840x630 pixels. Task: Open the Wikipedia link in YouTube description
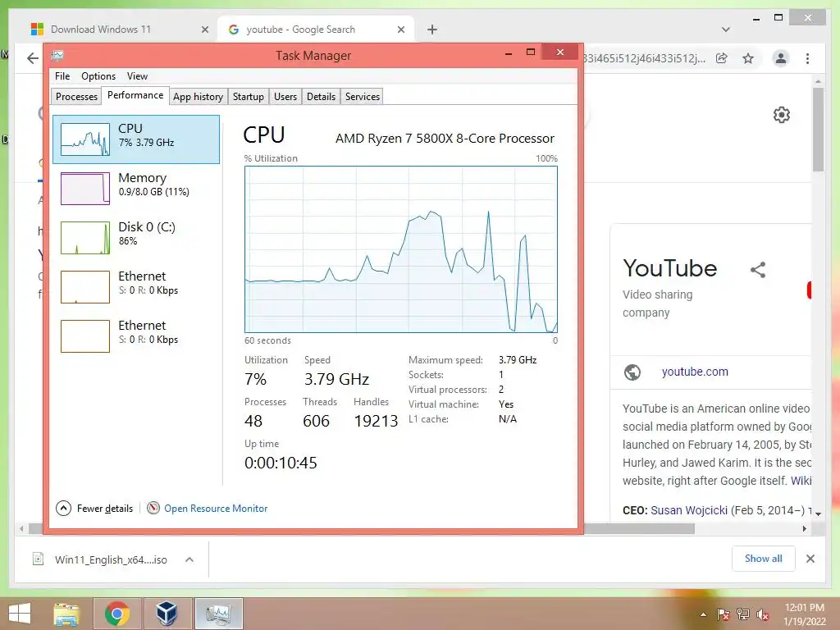point(801,481)
